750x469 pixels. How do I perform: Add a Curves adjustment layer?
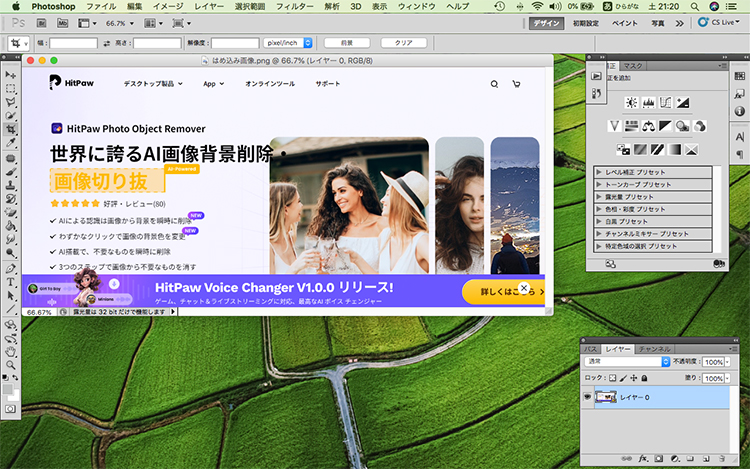[665, 102]
